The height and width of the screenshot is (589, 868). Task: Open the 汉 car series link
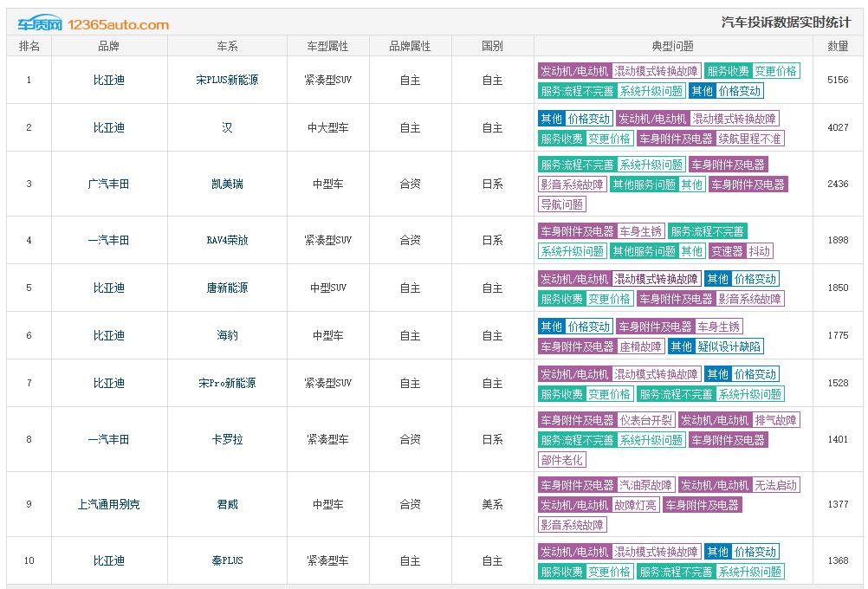227,127
